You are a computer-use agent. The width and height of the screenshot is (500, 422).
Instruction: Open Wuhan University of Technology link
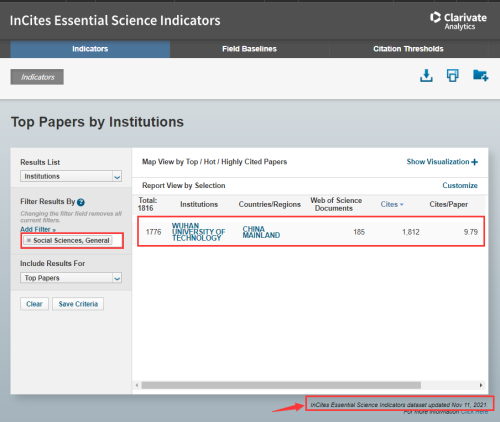tap(198, 232)
